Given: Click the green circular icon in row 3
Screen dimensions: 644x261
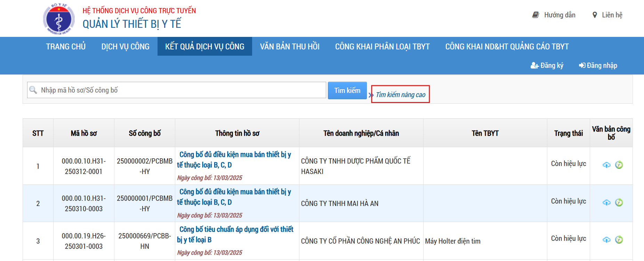Looking at the screenshot, I should point(619,240).
